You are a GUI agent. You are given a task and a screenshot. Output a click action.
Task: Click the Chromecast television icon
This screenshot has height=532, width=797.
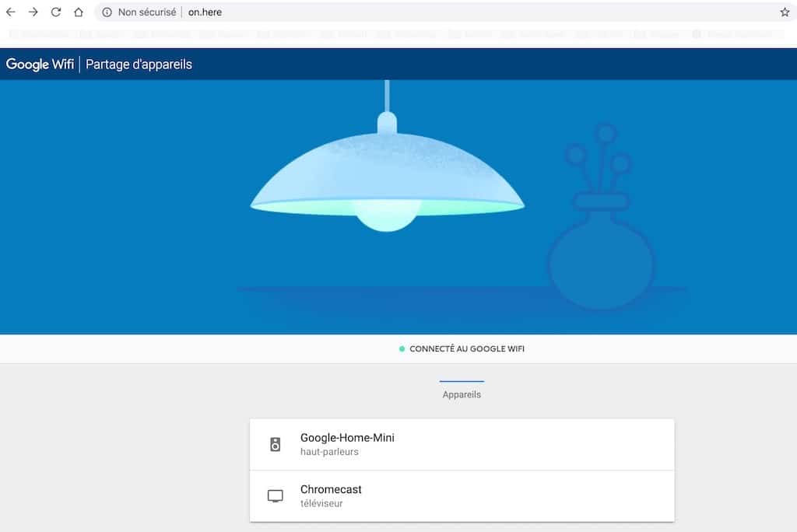[x=275, y=496]
